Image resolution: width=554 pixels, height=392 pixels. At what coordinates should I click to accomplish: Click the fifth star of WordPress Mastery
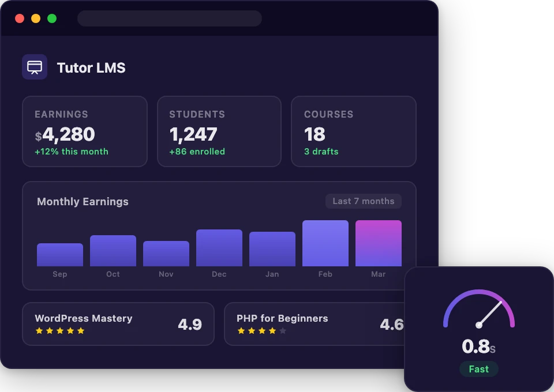tap(81, 331)
